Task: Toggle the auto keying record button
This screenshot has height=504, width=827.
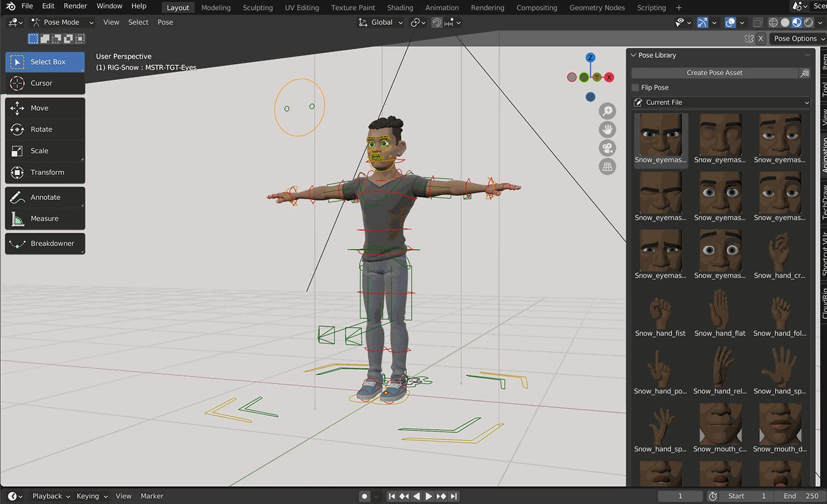Action: (x=365, y=496)
